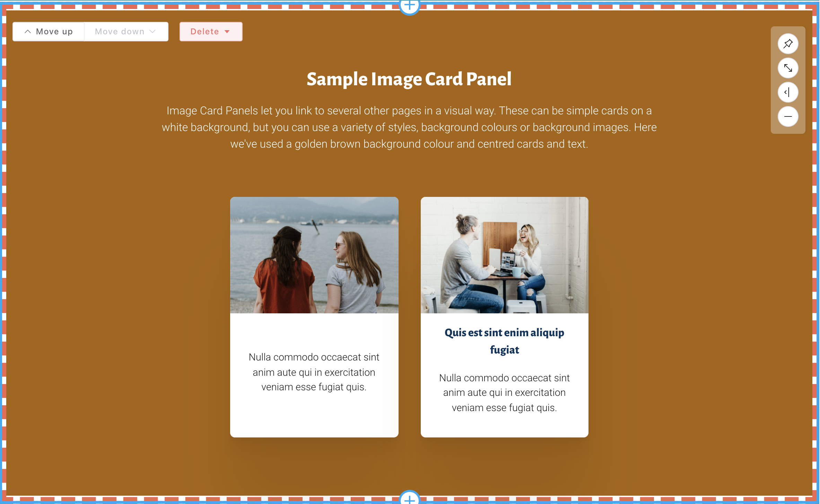820x504 pixels.
Task: Click the Move down button
Action: pos(126,32)
